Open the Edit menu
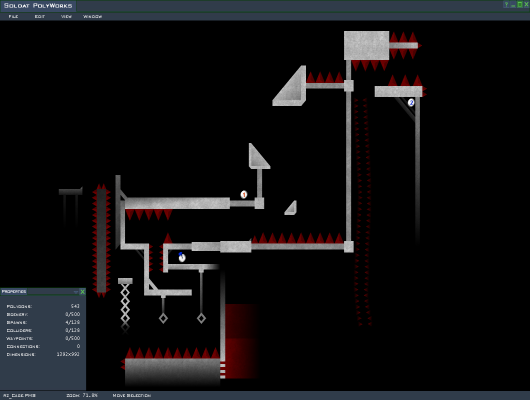 [x=40, y=16]
